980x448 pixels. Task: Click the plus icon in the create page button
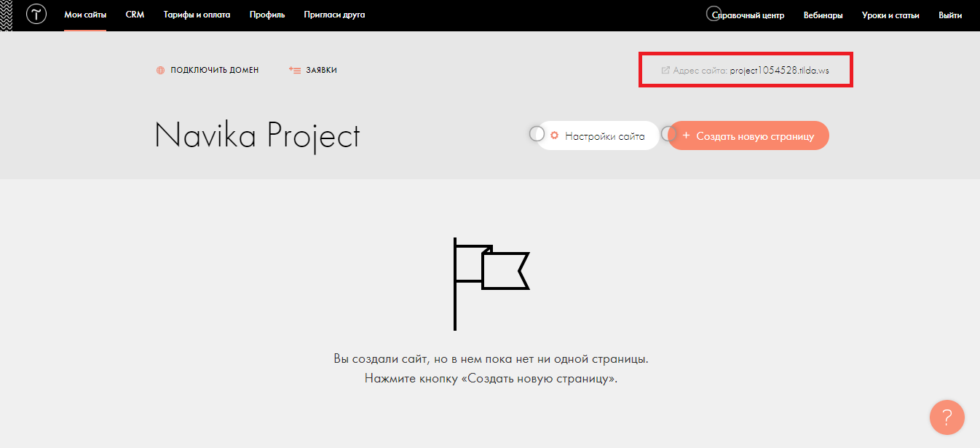pos(686,135)
